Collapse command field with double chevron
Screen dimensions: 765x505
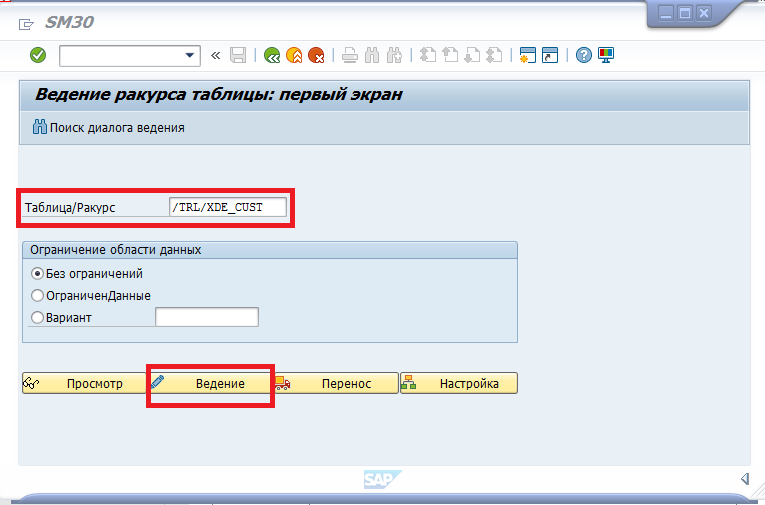click(215, 55)
